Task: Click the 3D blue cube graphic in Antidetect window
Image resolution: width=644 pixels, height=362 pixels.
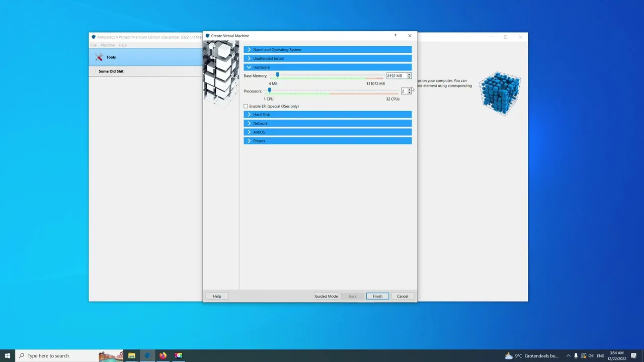Action: [x=500, y=94]
